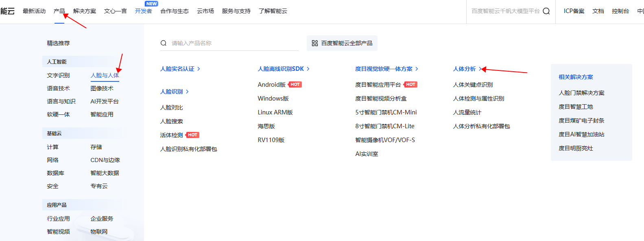Screen dimensions: 644x241
Task: Open the Linux ARM版 SDK link
Action: point(275,112)
